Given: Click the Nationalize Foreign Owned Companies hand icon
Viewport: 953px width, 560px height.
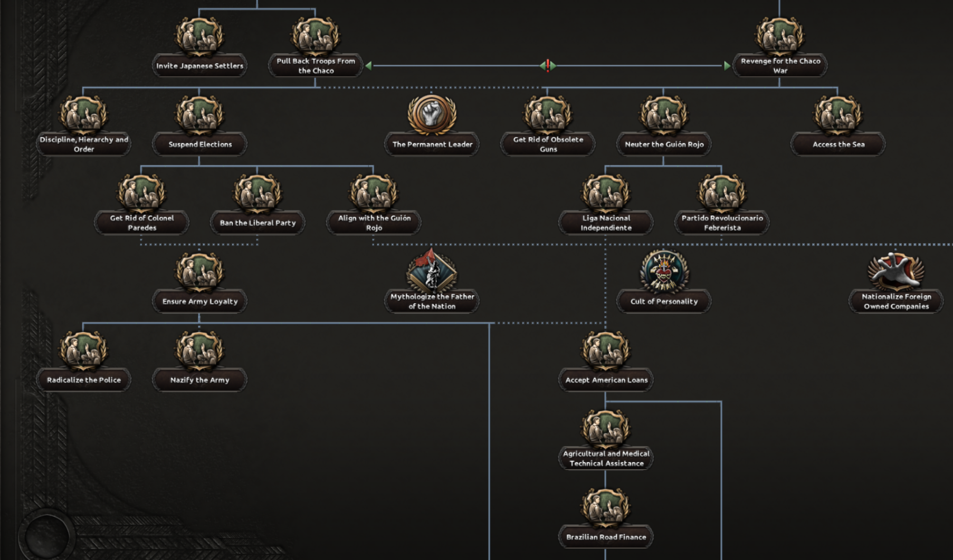Looking at the screenshot, I should 896,270.
